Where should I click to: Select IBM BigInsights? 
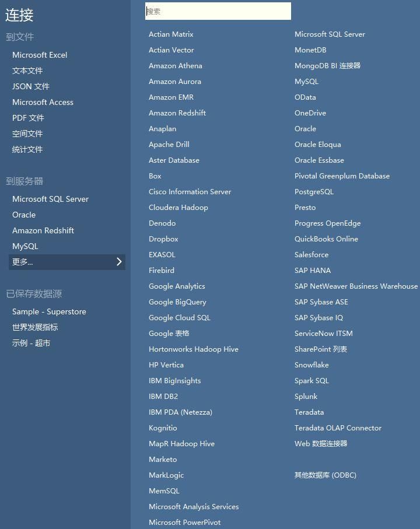tap(175, 380)
